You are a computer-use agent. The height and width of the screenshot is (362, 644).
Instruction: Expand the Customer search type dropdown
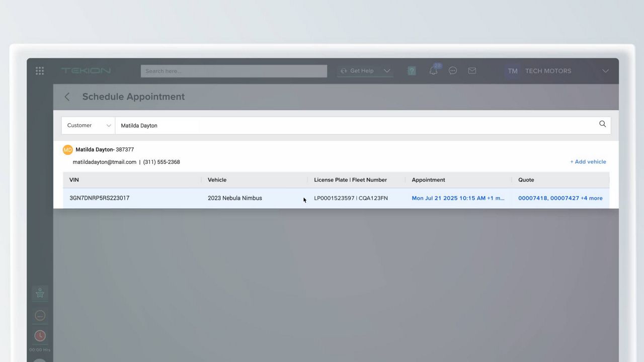tap(89, 126)
